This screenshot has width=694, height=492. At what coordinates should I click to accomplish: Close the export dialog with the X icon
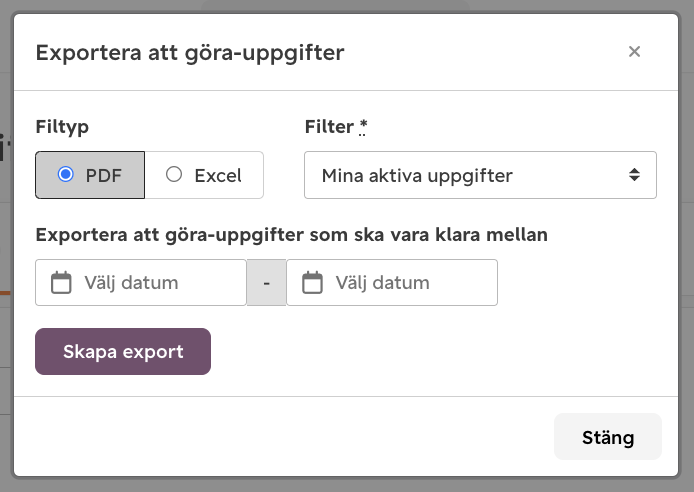point(634,52)
